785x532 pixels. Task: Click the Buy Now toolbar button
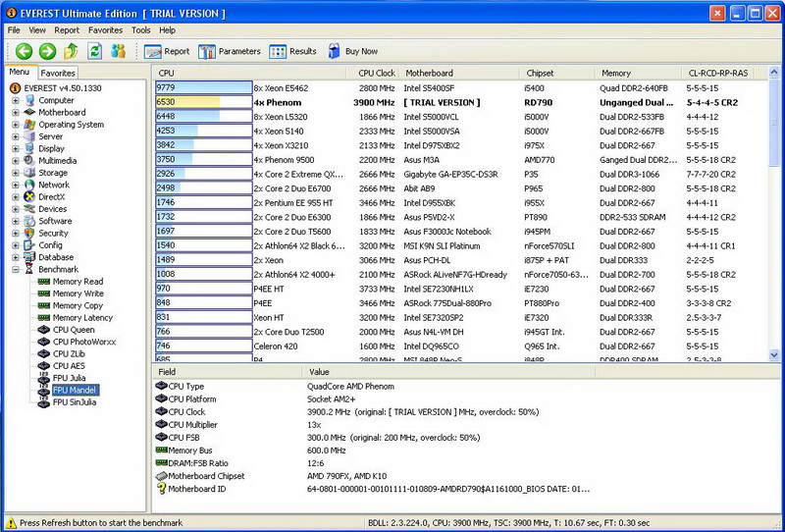coord(353,51)
